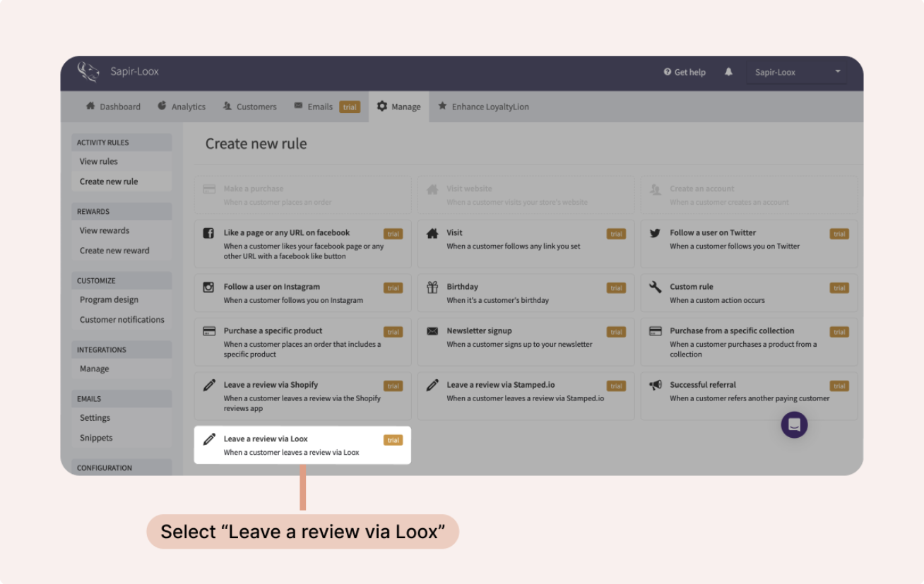Click the Visit website home icon
The width and height of the screenshot is (924, 584).
pyautogui.click(x=432, y=189)
